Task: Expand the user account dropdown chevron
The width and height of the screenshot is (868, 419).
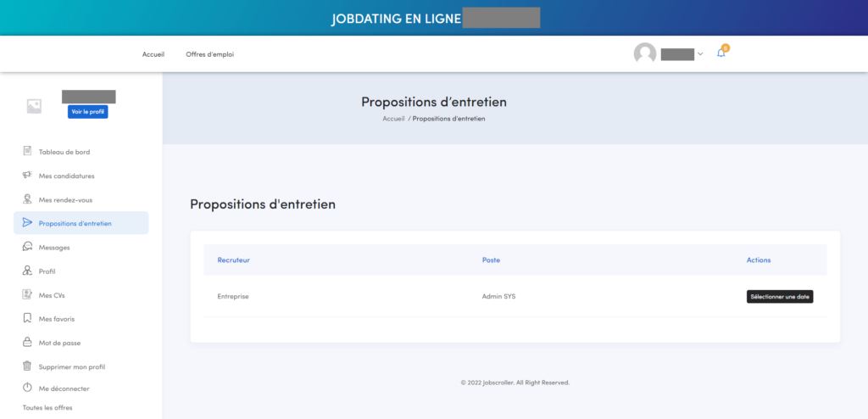Action: click(x=700, y=54)
